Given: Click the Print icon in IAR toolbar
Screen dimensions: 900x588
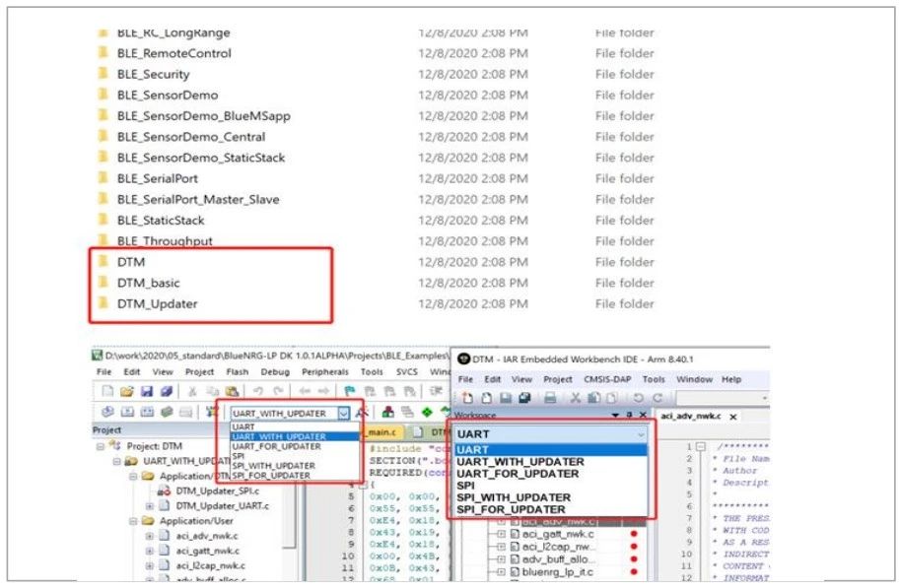Looking at the screenshot, I should click(x=550, y=398).
